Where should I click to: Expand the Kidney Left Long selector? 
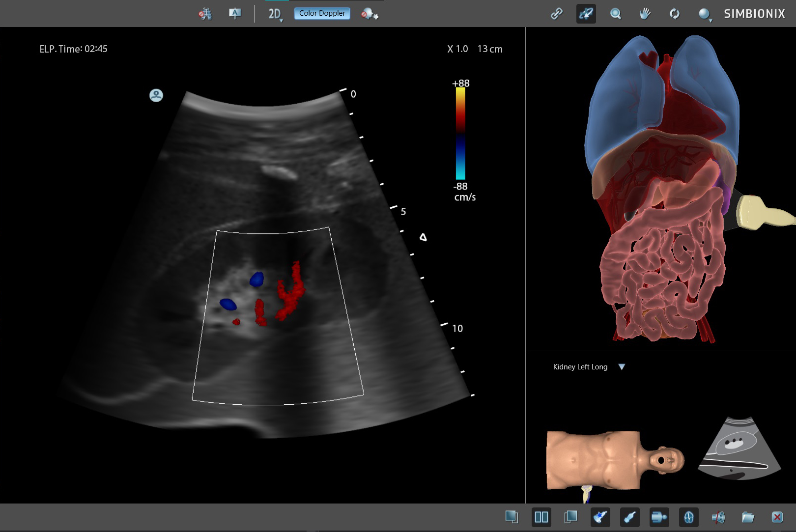coord(622,366)
